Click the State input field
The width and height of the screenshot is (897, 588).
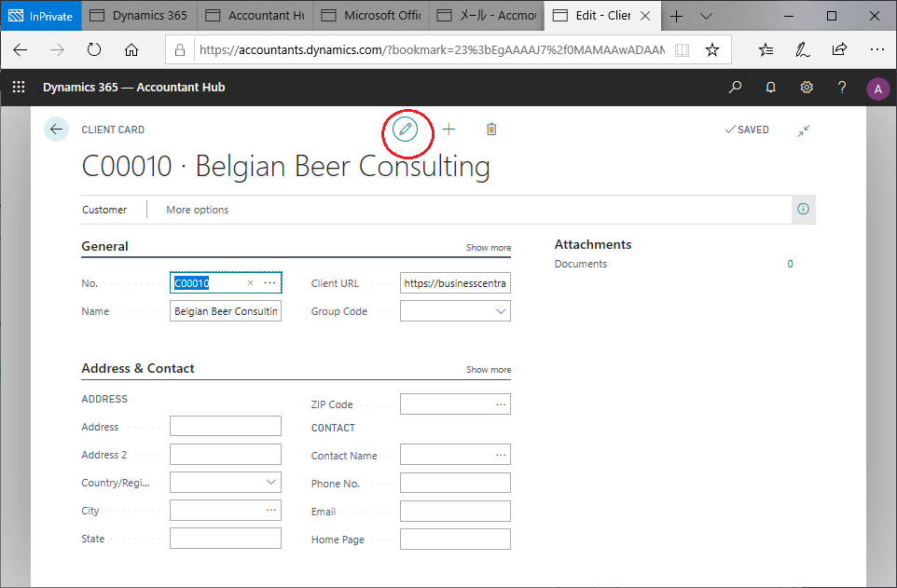[x=226, y=539]
